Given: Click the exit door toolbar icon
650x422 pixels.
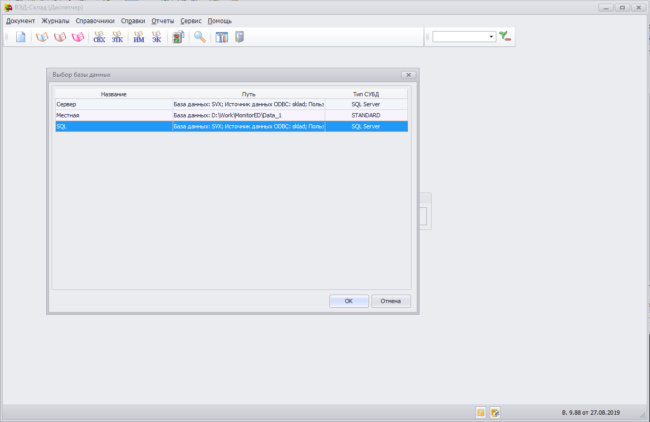Looking at the screenshot, I should tap(240, 37).
